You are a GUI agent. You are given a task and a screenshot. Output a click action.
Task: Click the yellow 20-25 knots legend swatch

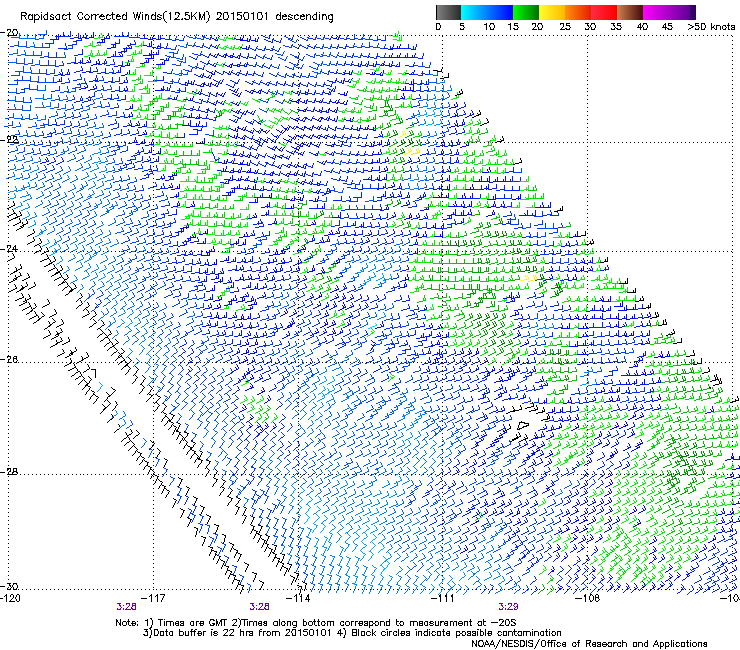tap(552, 12)
